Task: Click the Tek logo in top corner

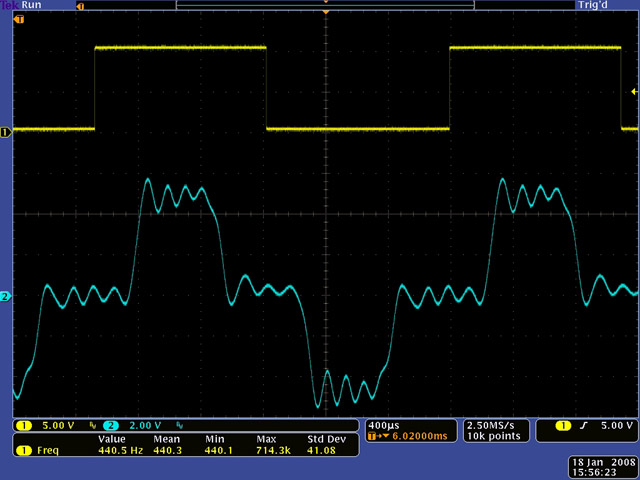Action: (x=8, y=5)
